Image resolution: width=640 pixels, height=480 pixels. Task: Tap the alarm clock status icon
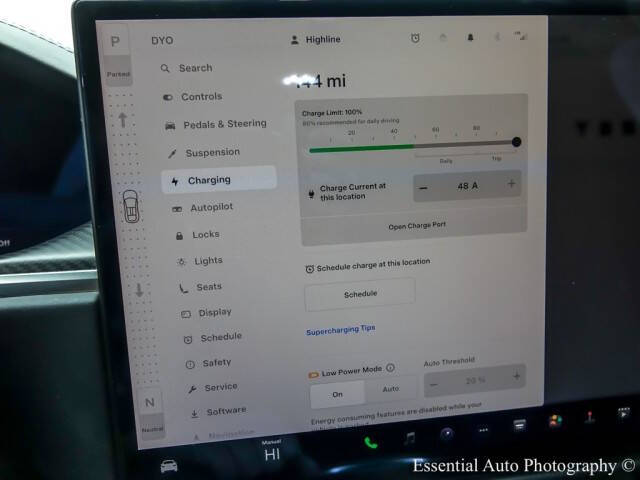(415, 38)
